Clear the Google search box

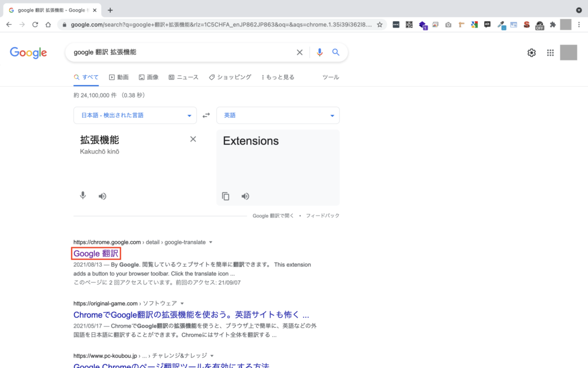(x=299, y=52)
